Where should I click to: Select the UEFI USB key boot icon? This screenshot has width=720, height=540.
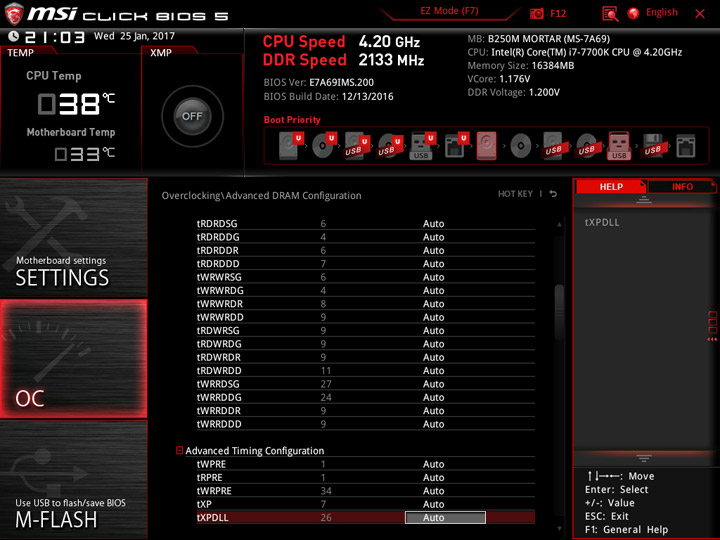coord(422,145)
